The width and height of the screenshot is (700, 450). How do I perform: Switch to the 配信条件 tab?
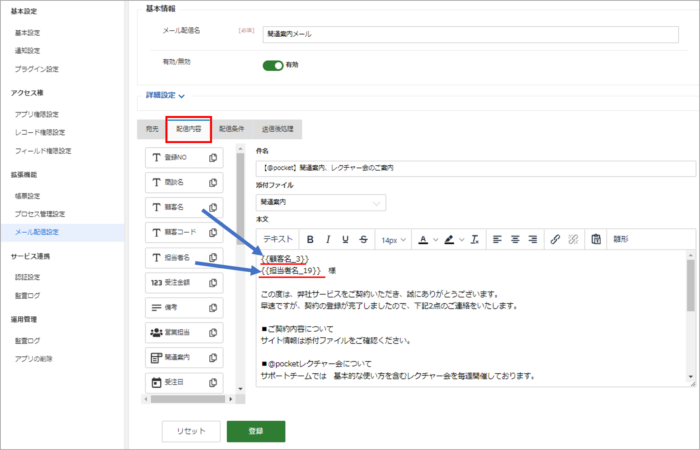(231, 129)
